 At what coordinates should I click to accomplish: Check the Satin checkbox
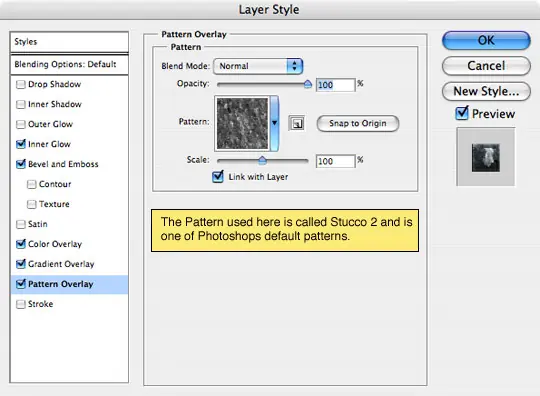[x=21, y=224]
